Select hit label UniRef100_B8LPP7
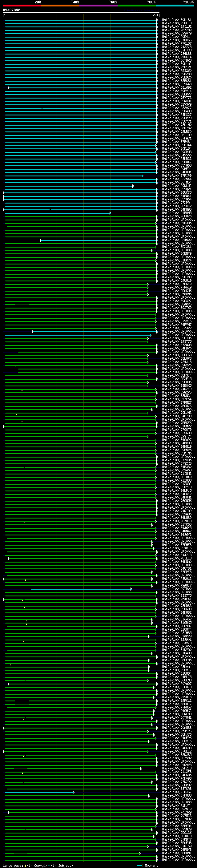 (177, 94)
